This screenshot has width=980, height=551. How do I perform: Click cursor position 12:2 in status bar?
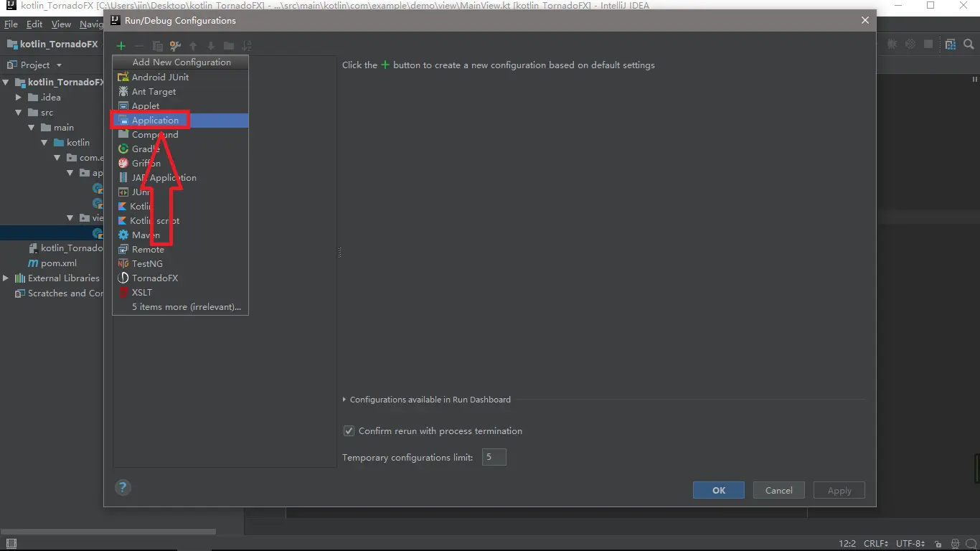[847, 544]
